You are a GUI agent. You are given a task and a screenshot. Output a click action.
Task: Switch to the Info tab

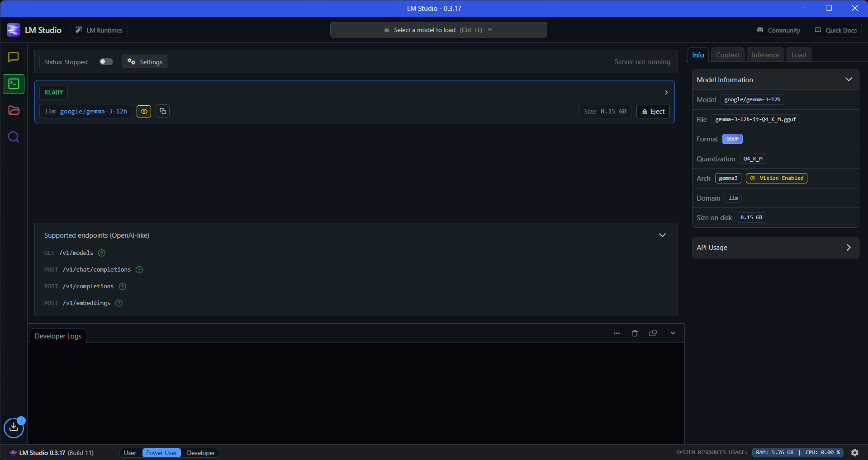point(698,55)
